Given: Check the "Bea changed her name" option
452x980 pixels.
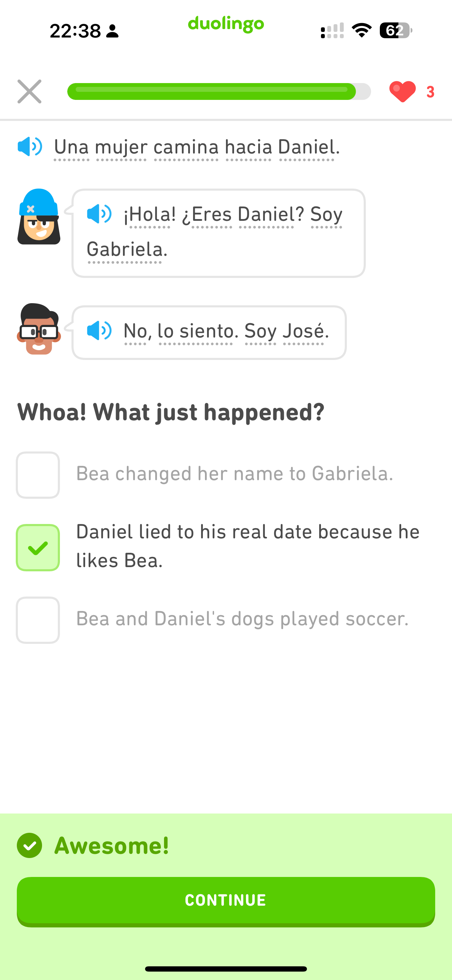Looking at the screenshot, I should [x=38, y=475].
